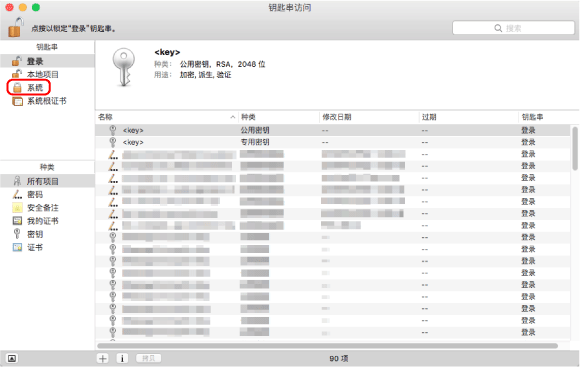Click the 拷贝 button
This screenshot has width=580, height=367.
pos(149,358)
